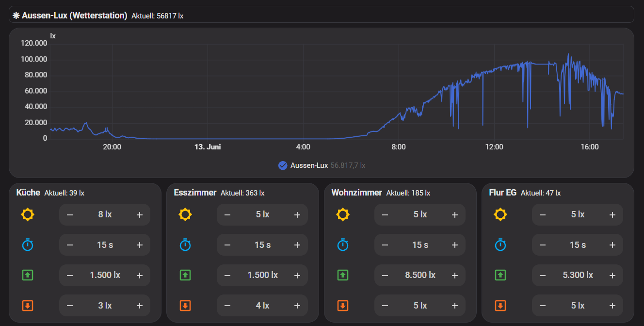Click the Küche sun brightness icon
This screenshot has width=644, height=326.
tap(28, 214)
